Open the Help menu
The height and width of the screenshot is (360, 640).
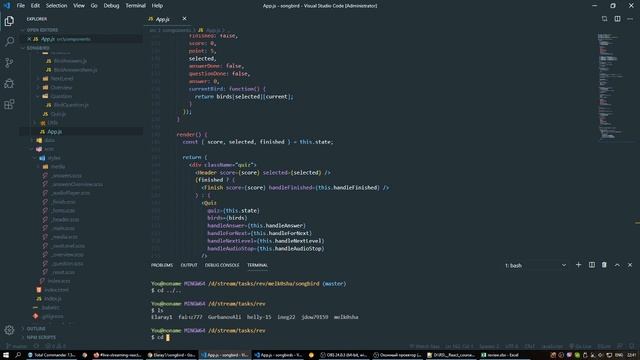coord(157,6)
